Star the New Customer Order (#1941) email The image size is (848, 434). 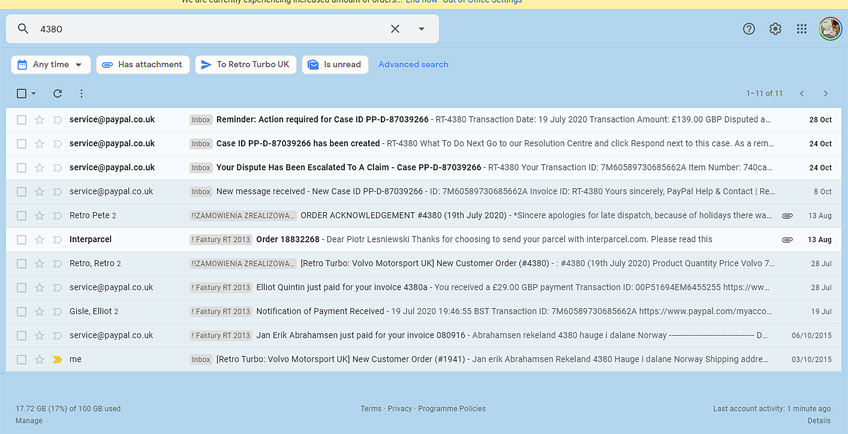point(39,359)
